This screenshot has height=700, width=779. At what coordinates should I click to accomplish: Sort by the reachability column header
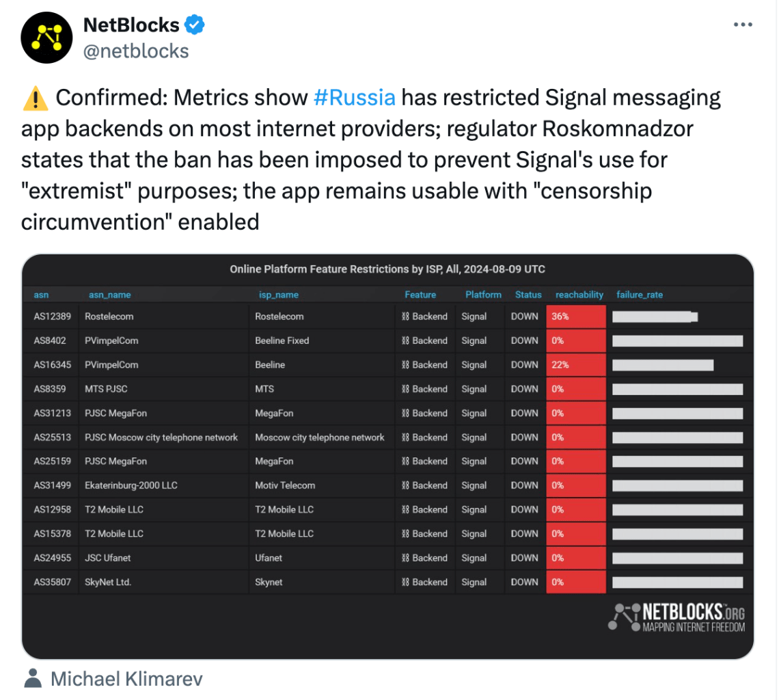click(x=579, y=295)
